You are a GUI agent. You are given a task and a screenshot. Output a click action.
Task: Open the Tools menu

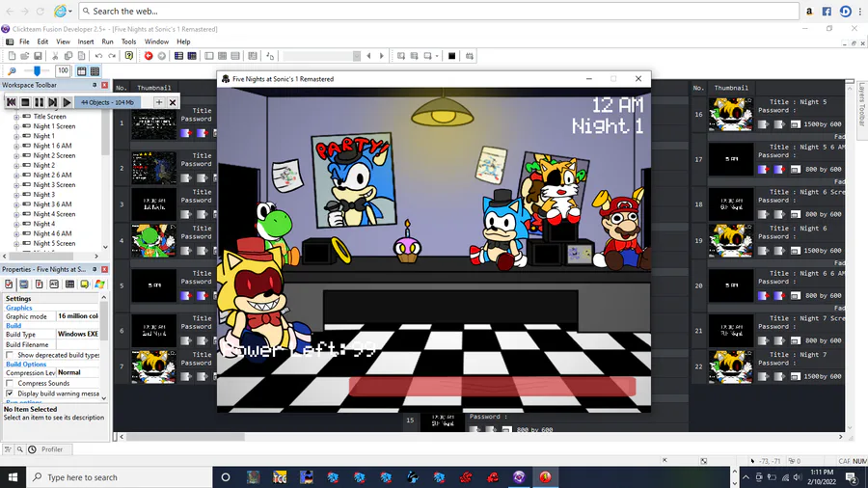pos(128,41)
